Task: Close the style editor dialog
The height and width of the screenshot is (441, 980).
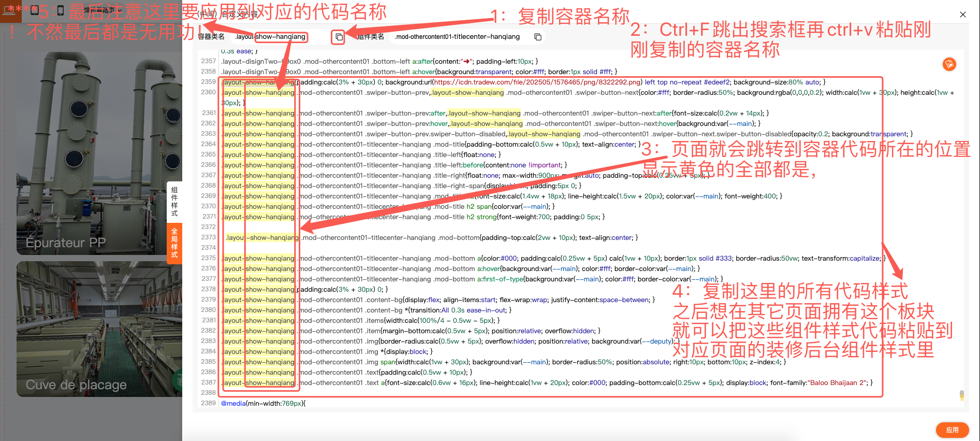Action: click(x=962, y=15)
